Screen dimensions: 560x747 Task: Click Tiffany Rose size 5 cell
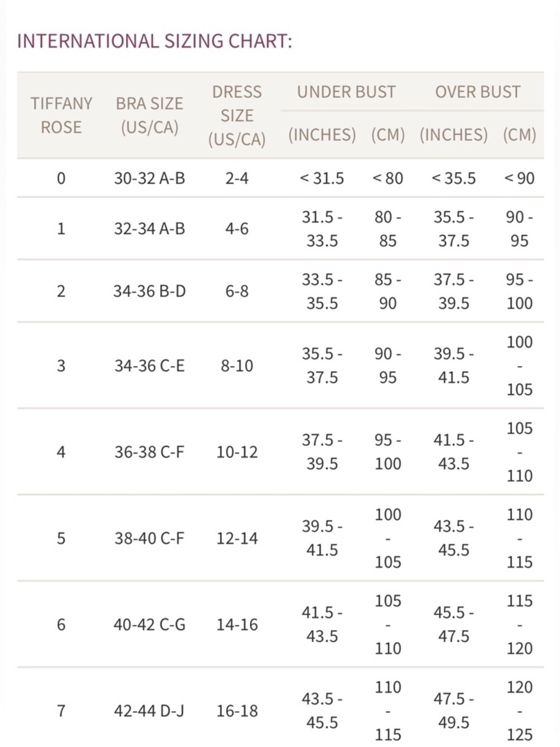61,539
